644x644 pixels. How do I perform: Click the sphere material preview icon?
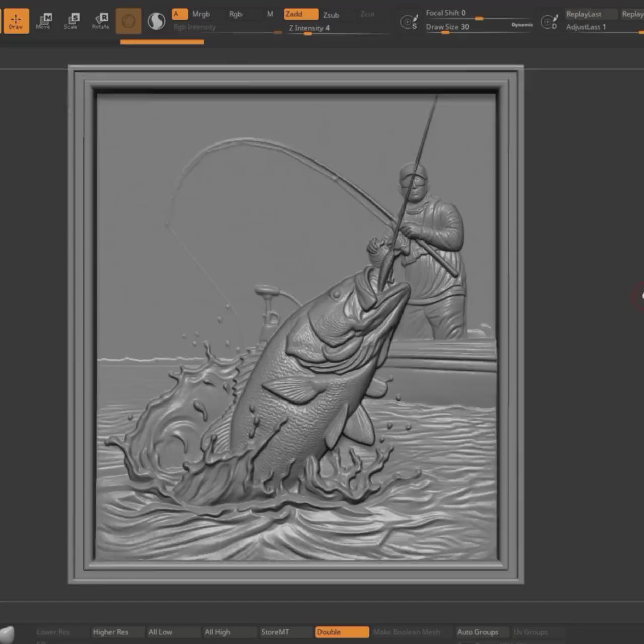click(x=128, y=21)
